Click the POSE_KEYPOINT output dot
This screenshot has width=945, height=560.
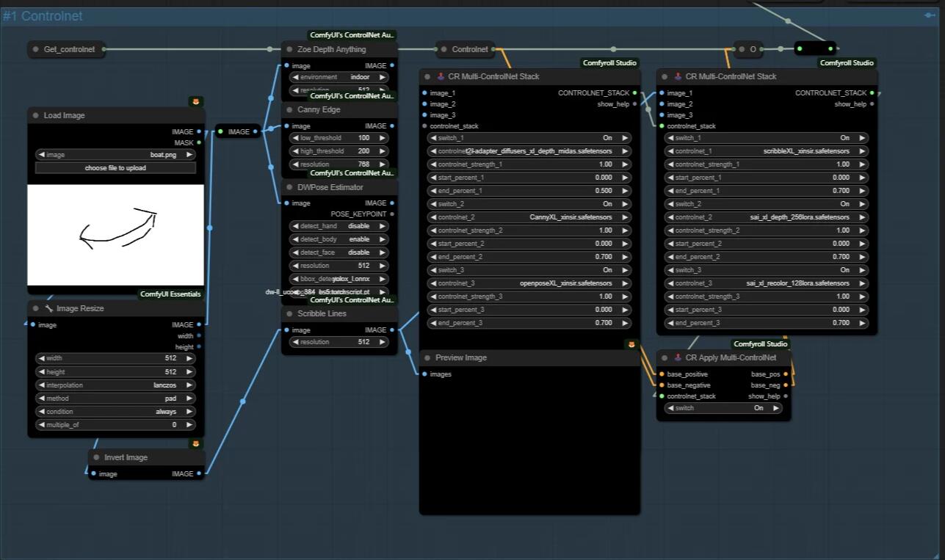point(392,214)
